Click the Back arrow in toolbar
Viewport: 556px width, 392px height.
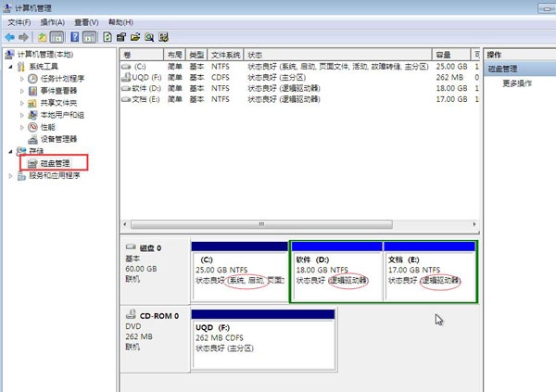[x=10, y=37]
